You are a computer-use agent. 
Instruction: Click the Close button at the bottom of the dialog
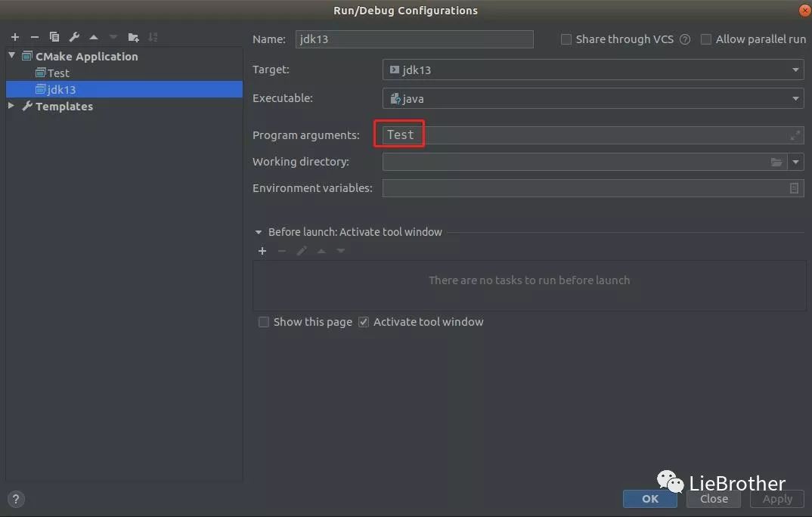714,499
